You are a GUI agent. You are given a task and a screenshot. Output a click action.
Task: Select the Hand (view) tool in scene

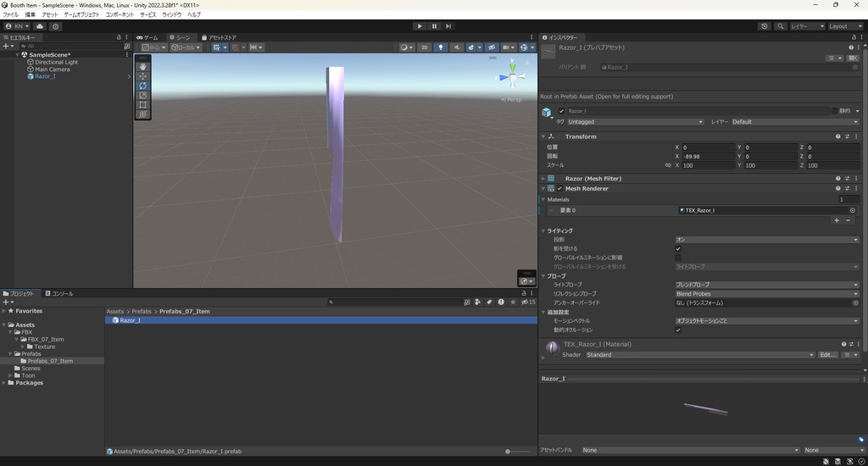[142, 66]
